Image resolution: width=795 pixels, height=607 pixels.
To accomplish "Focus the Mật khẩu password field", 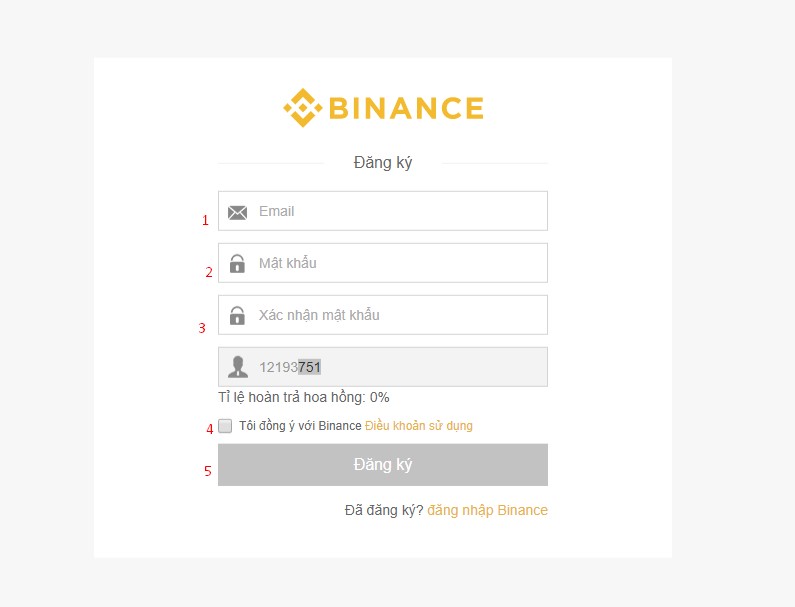I will tap(383, 263).
